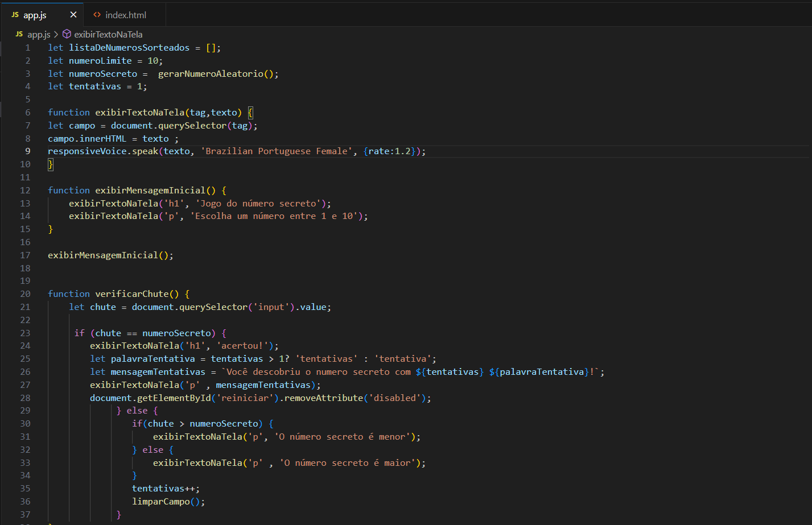
Task: Click line number 9 in the gutter
Action: click(x=28, y=151)
